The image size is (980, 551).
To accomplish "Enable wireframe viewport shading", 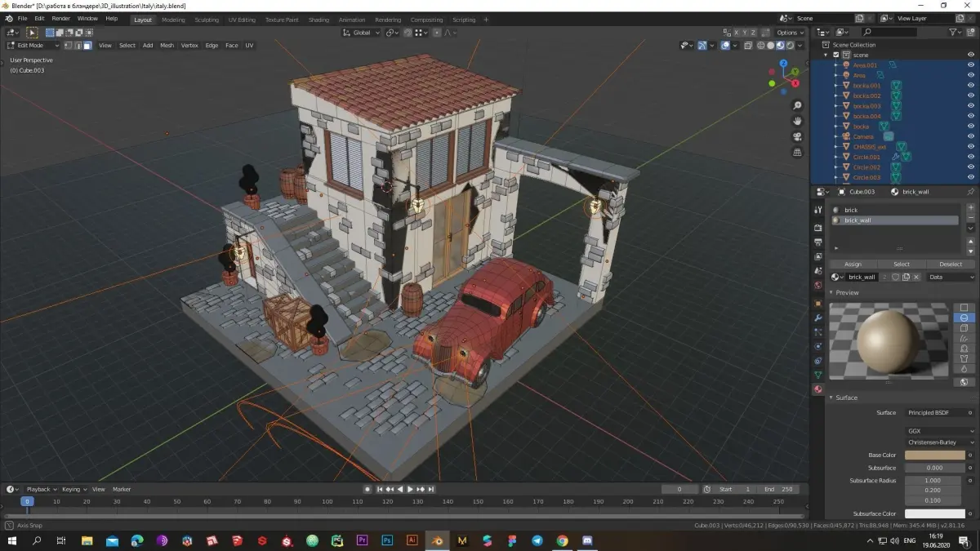I will pyautogui.click(x=759, y=46).
